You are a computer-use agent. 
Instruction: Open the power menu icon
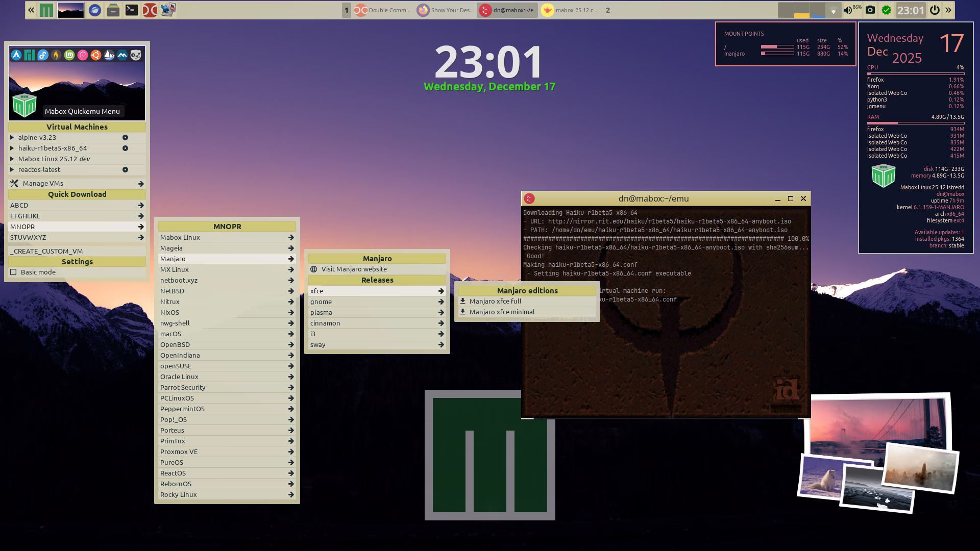[x=935, y=10]
